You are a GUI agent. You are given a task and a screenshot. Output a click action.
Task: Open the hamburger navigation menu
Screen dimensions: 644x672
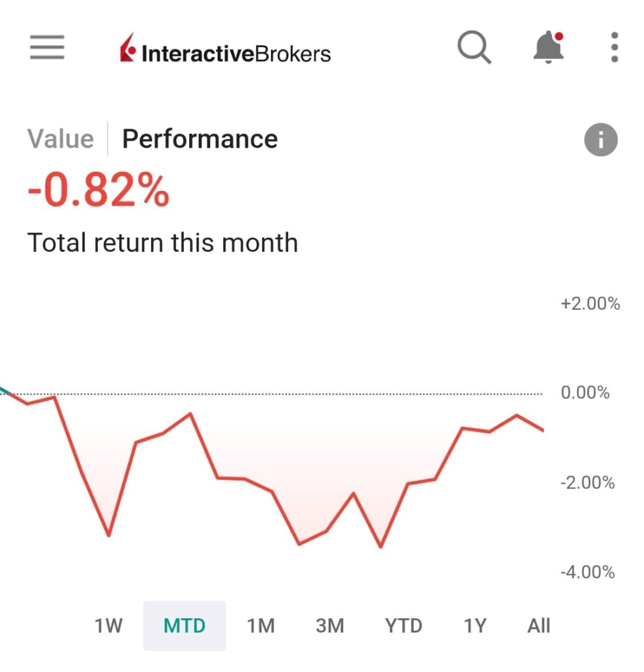click(47, 47)
